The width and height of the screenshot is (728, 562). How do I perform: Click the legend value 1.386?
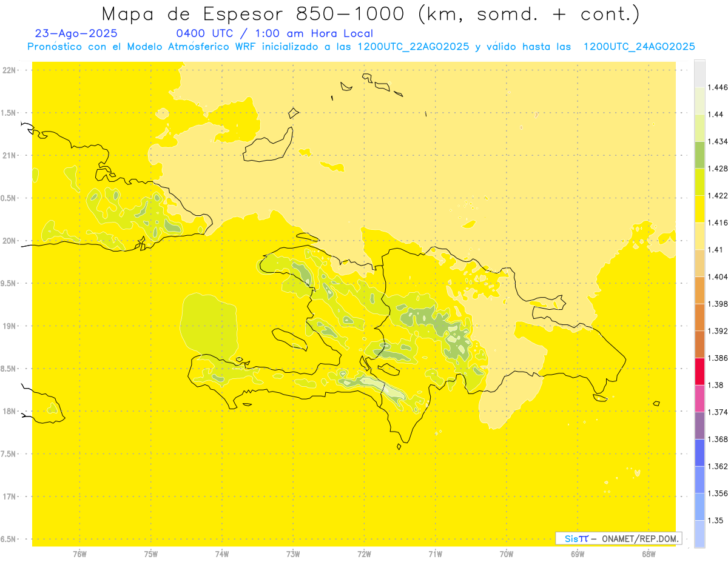pyautogui.click(x=717, y=358)
